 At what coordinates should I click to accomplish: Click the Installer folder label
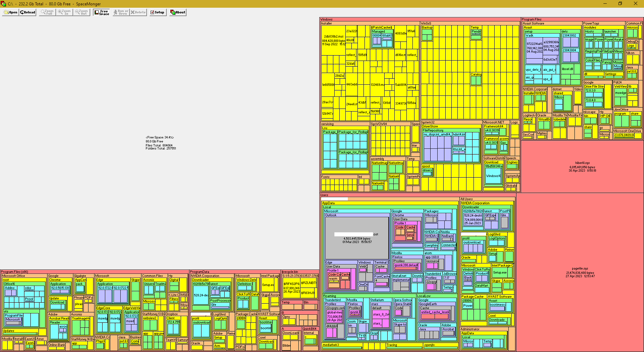coord(326,23)
